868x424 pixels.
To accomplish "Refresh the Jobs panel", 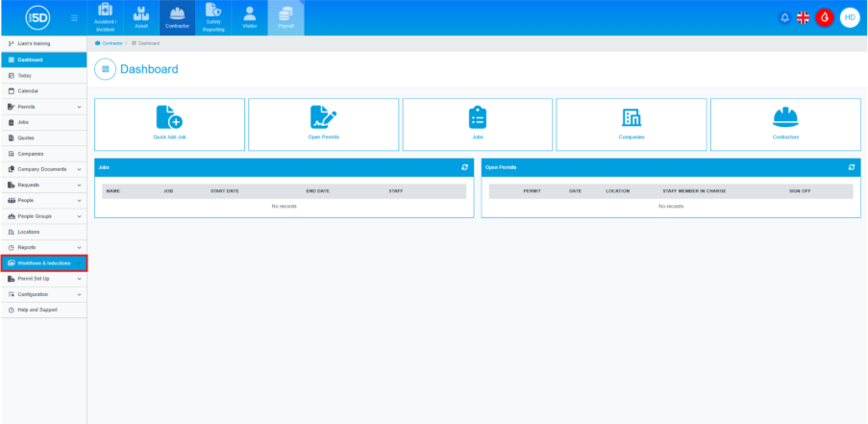I will click(x=465, y=166).
